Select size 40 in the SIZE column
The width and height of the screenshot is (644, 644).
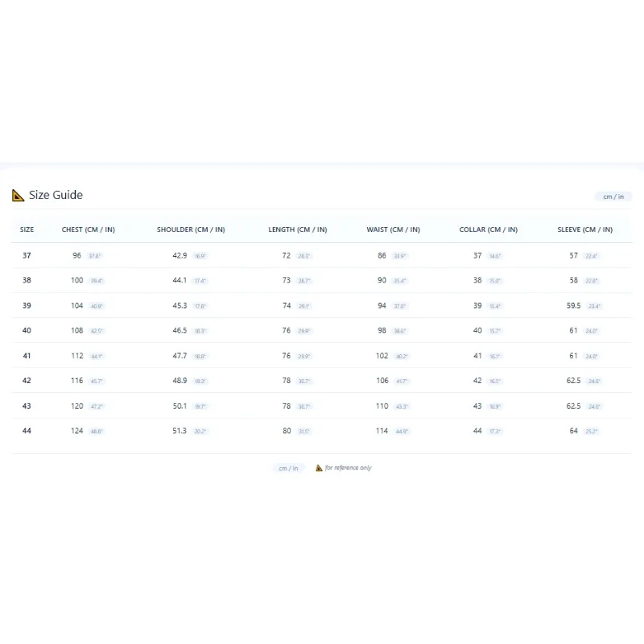[x=27, y=331]
